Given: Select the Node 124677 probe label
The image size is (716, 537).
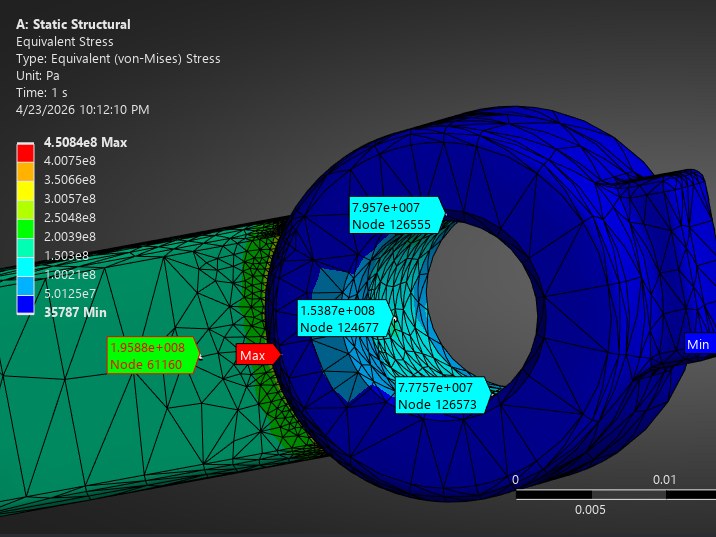Looking at the screenshot, I should pyautogui.click(x=345, y=319).
